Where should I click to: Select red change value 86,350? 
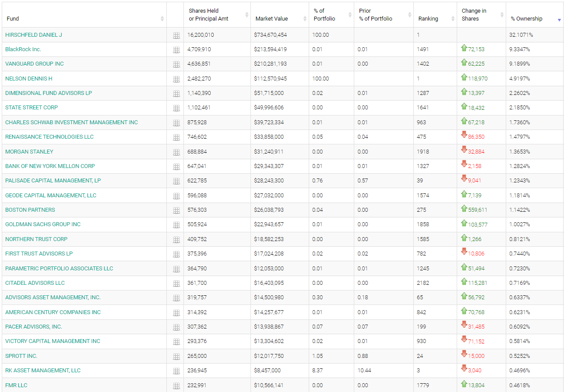pyautogui.click(x=476, y=136)
